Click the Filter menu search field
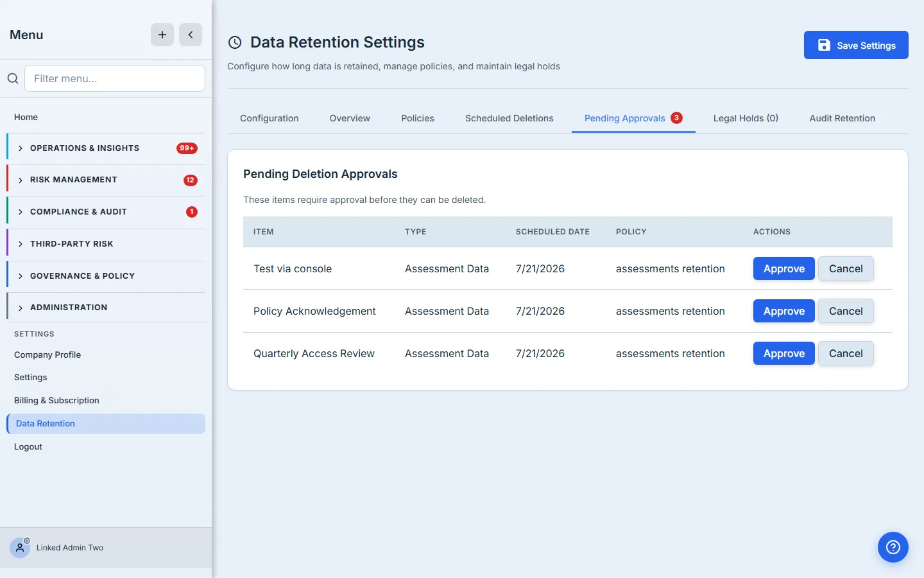 pos(115,78)
